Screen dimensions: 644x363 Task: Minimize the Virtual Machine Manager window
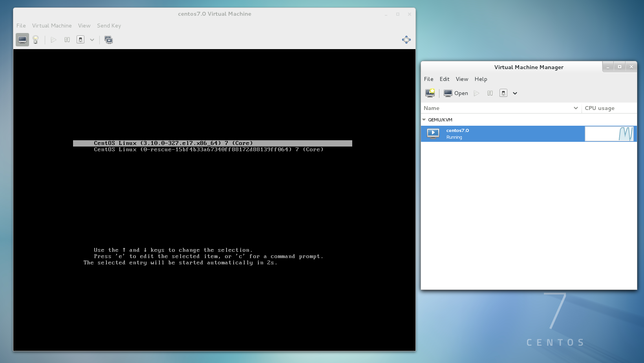click(x=608, y=67)
